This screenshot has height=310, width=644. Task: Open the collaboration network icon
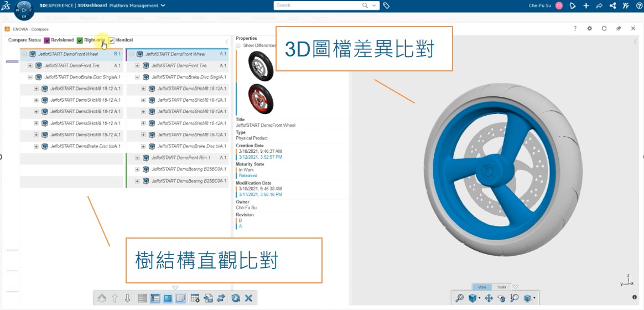[x=612, y=6]
